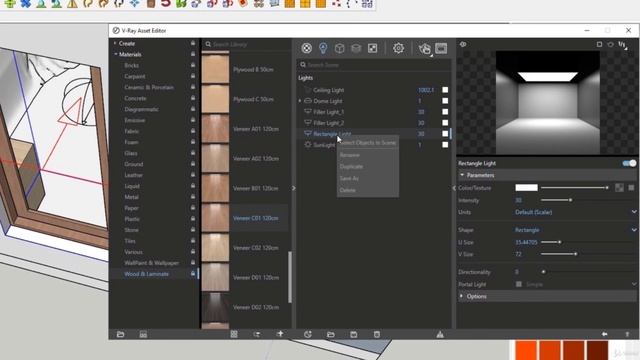This screenshot has height=360, width=640.
Task: Open the Geometry category cube icon
Action: coord(339,48)
